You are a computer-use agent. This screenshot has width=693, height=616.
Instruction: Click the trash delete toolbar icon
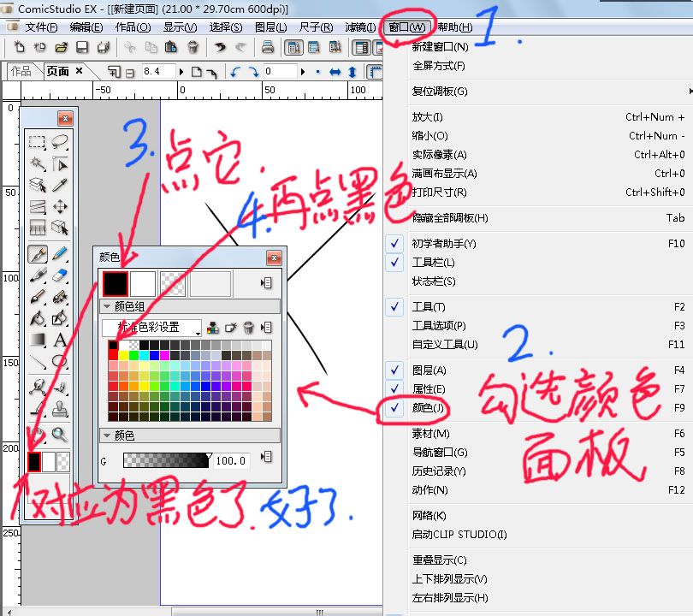[192, 47]
